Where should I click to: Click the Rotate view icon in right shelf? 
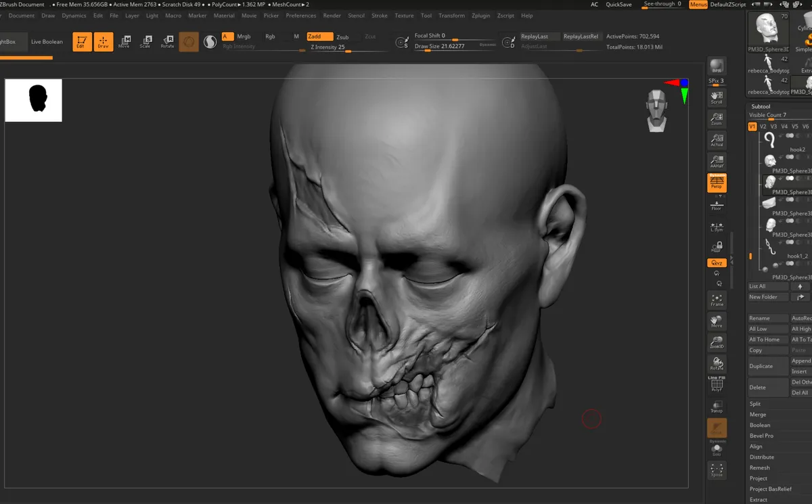pos(717,363)
